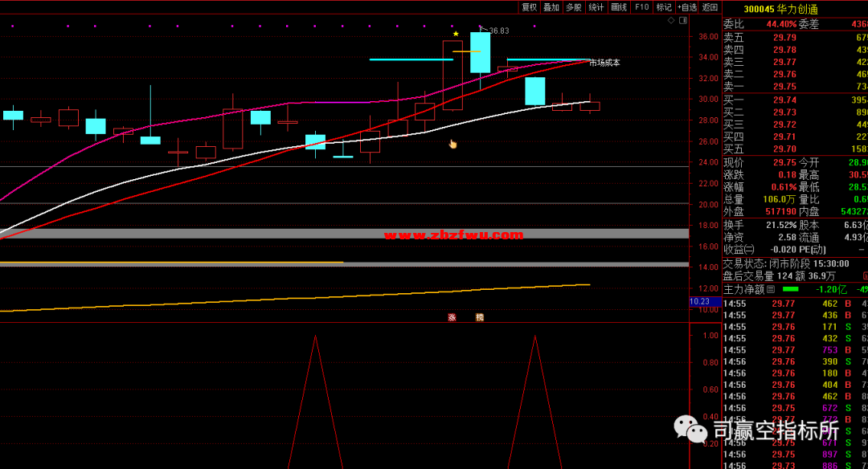Click the red icon beside 盘后交易量 row
Image resolution: width=868 pixels, height=469 pixels.
(x=866, y=276)
